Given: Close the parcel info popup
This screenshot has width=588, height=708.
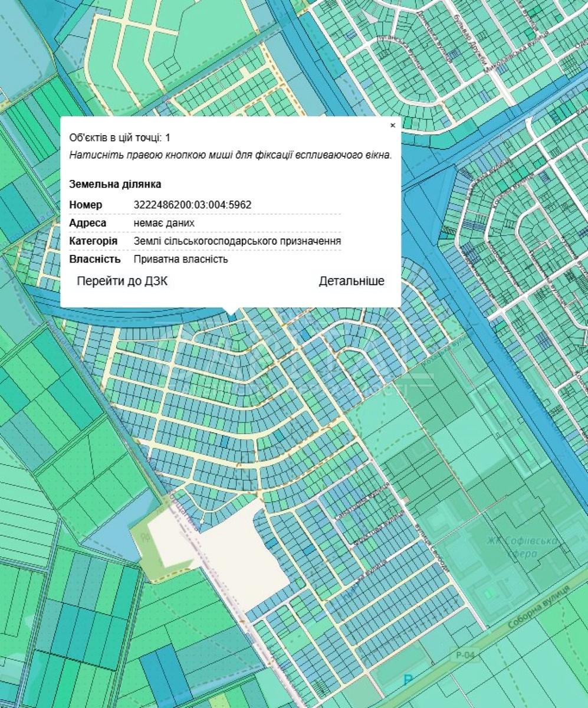Looking at the screenshot, I should point(393,125).
